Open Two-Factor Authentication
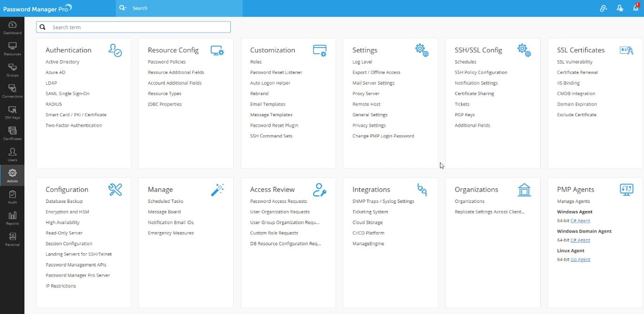 74,126
